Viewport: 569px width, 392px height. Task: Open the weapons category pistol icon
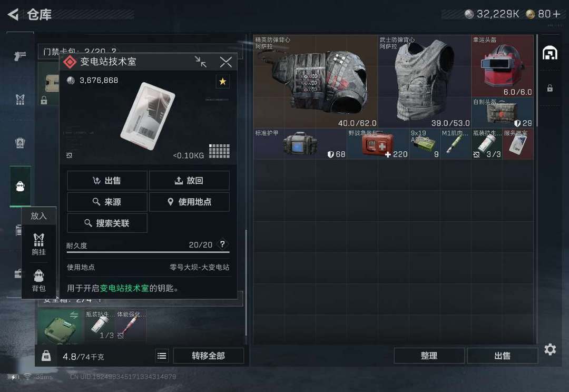(x=20, y=56)
